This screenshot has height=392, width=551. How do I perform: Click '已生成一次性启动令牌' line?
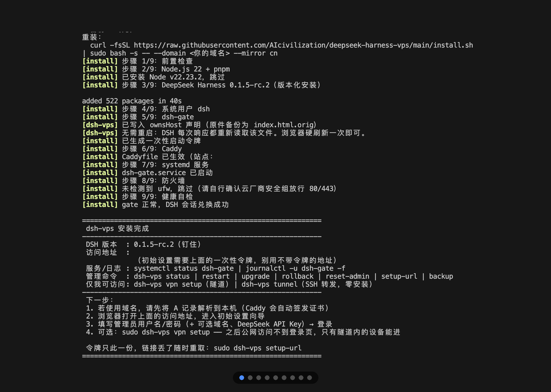pos(141,141)
